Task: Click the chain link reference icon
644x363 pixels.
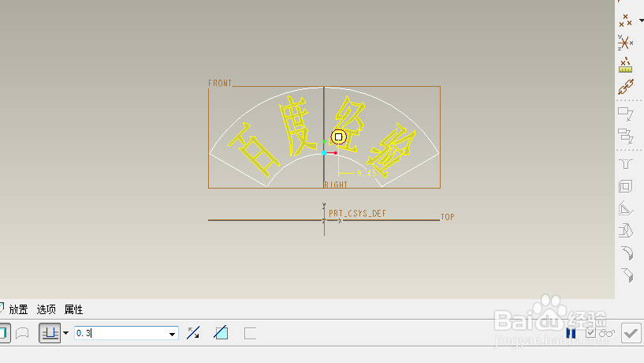Action: pos(626,87)
